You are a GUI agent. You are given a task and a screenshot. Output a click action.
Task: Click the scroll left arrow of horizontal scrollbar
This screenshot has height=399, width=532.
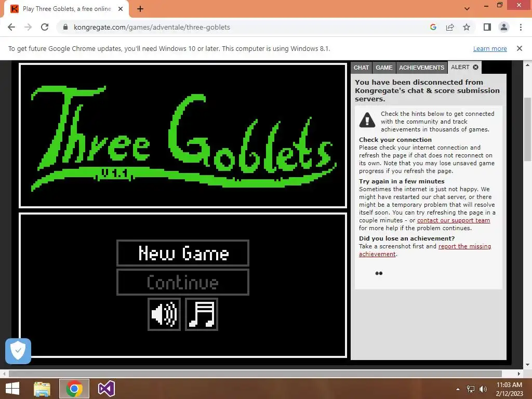tap(4, 374)
